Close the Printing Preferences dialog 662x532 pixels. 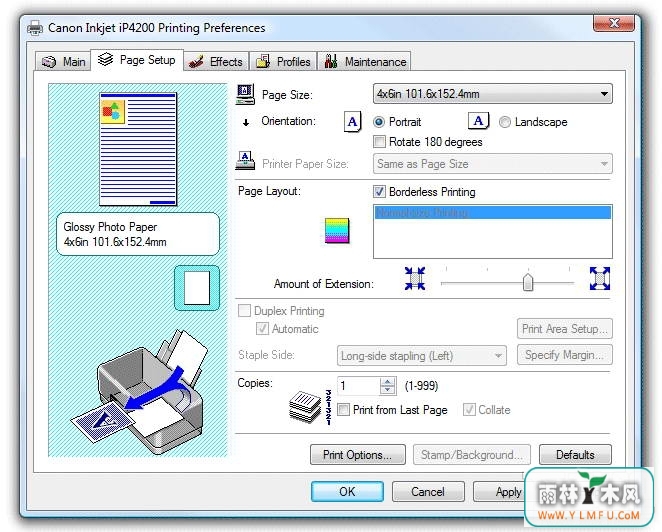click(x=614, y=23)
